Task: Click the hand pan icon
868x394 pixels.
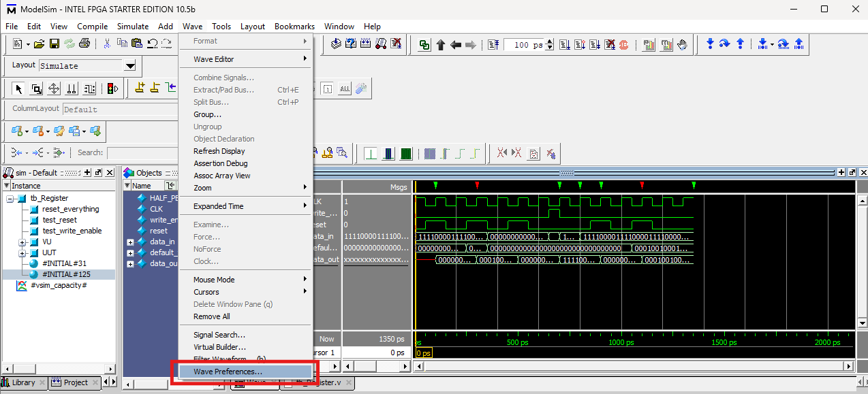Action: pos(682,45)
